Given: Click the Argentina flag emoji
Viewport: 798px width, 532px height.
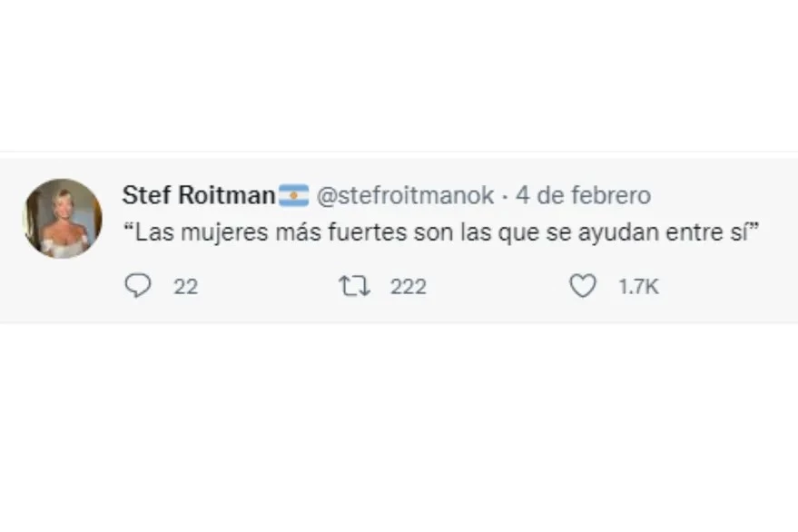Looking at the screenshot, I should click(293, 195).
